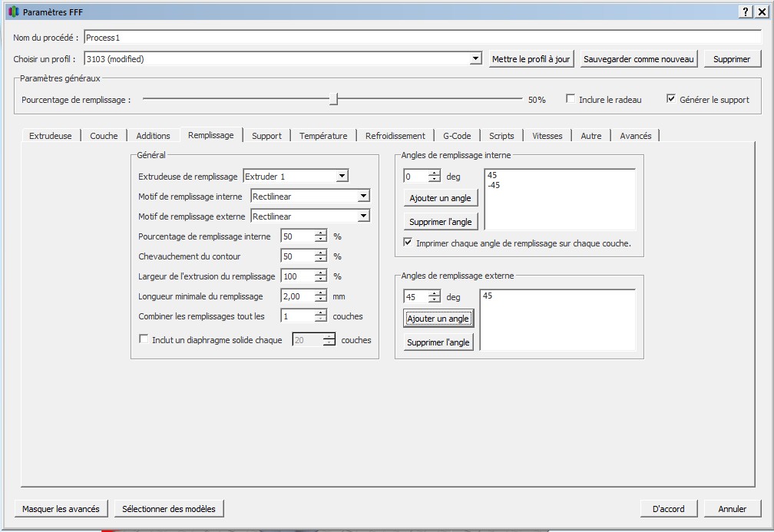Viewport: 774px width, 532px height.
Task: Click the Nom du procédé text field
Action: (x=422, y=37)
